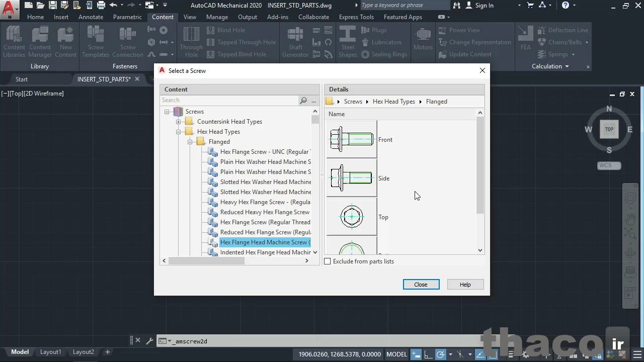Screen dimensions: 644x362
Task: Select Heavy Hex Flange Screw item
Action: 265,202
